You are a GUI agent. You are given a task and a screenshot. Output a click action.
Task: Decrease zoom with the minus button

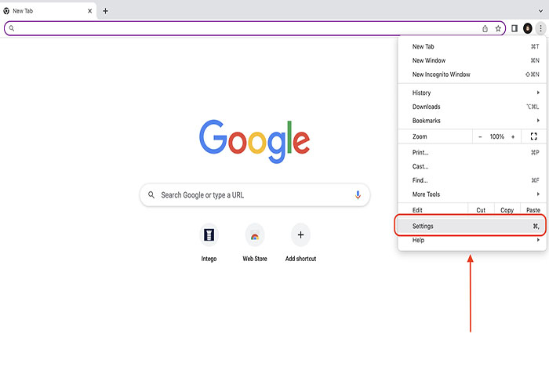[481, 136]
